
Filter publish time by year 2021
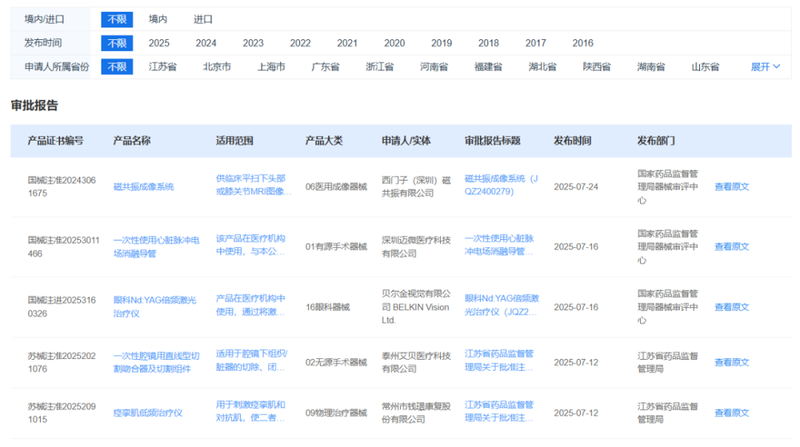click(347, 43)
